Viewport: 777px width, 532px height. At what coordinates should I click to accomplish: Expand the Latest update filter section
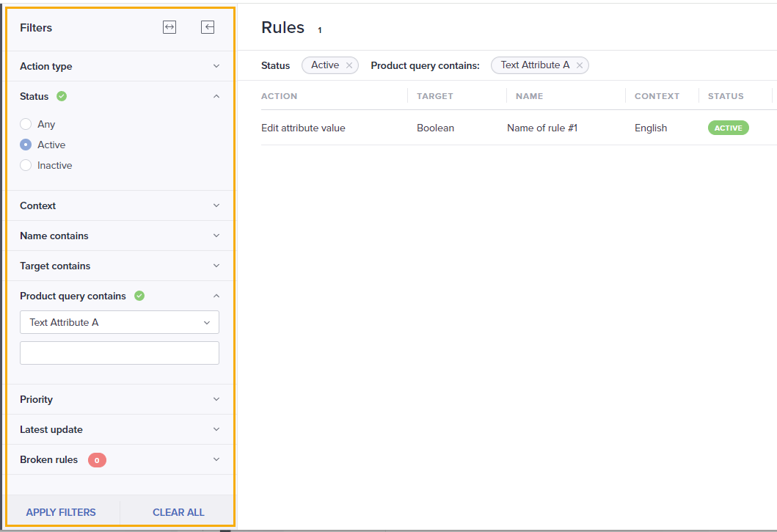(216, 429)
